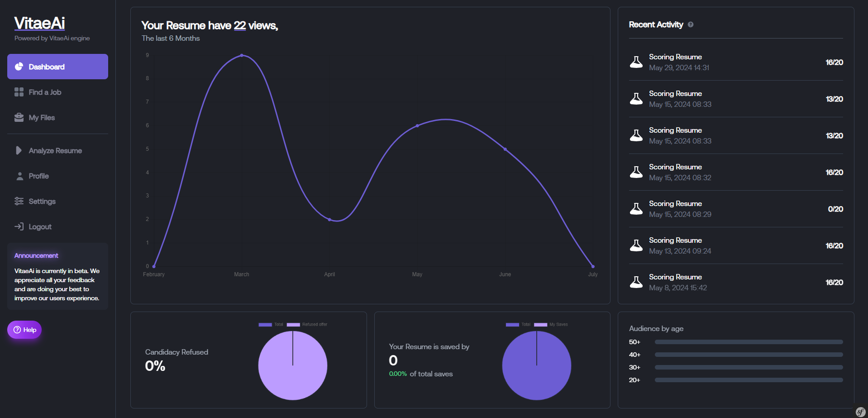
Task: Click the July data point on chart
Action: [593, 266]
